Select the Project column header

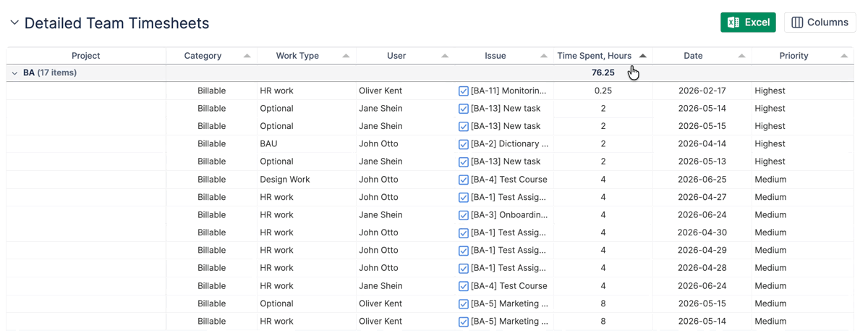point(86,56)
